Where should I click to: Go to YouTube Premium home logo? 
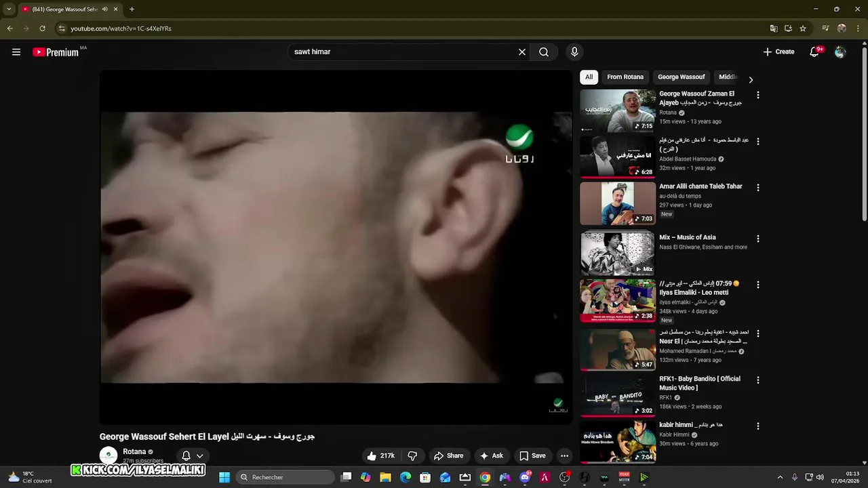pyautogui.click(x=56, y=52)
